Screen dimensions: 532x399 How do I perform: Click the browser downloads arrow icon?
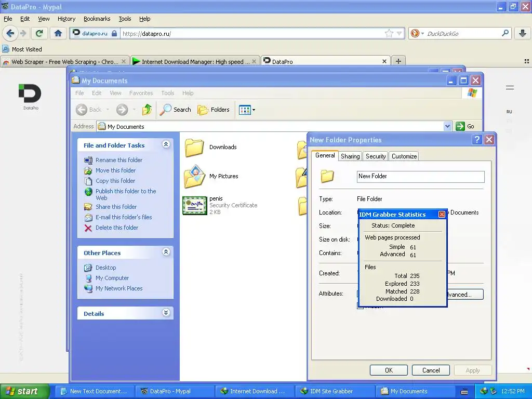click(523, 33)
